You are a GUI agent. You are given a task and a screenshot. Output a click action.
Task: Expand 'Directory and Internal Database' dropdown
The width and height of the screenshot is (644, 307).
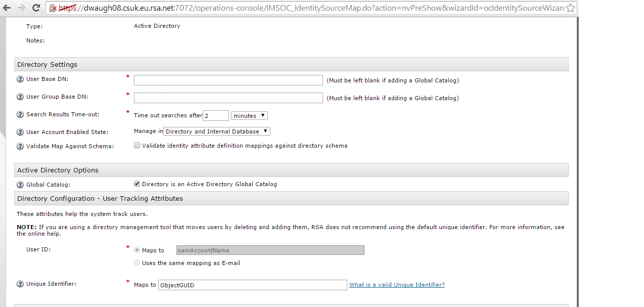[x=217, y=131]
